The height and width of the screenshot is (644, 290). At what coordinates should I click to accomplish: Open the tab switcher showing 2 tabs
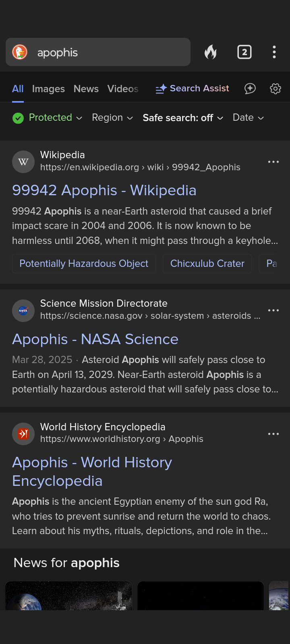click(x=244, y=52)
